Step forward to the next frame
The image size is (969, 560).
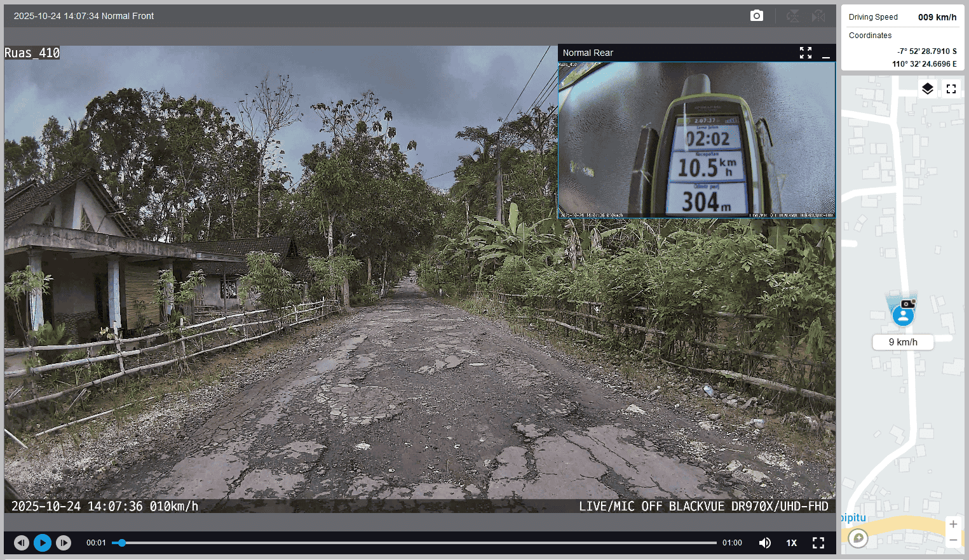coord(64,543)
